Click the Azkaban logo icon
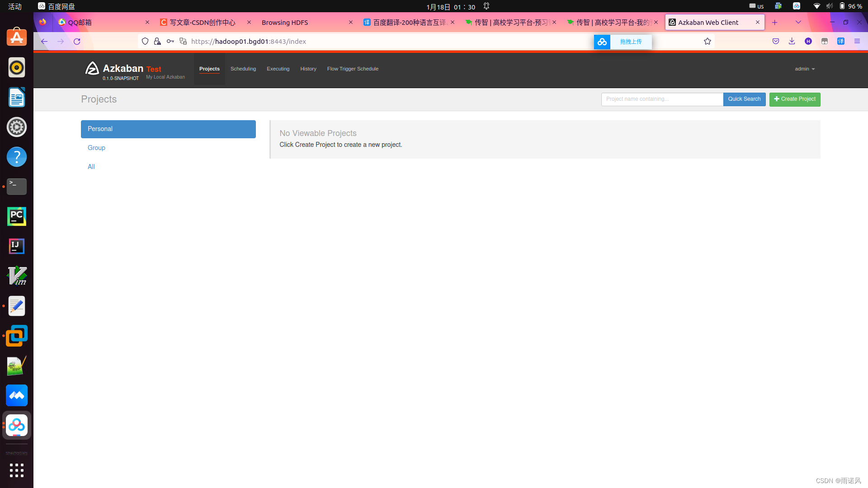 [92, 69]
